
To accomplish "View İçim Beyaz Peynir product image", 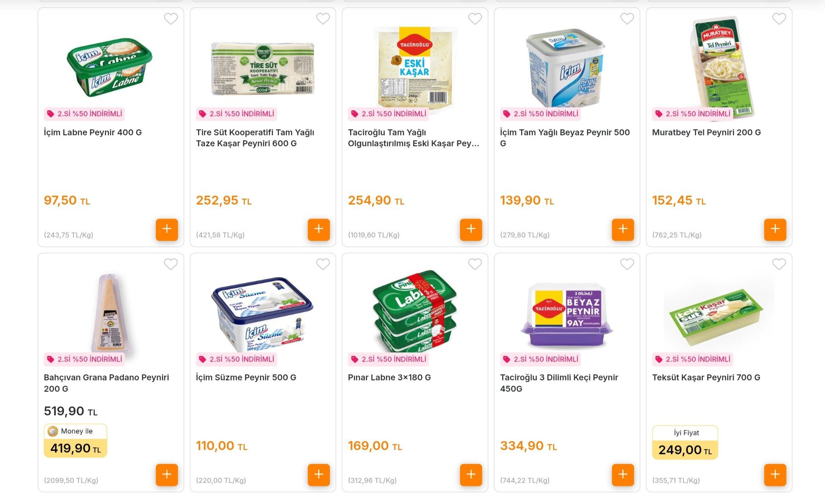I will click(566, 68).
